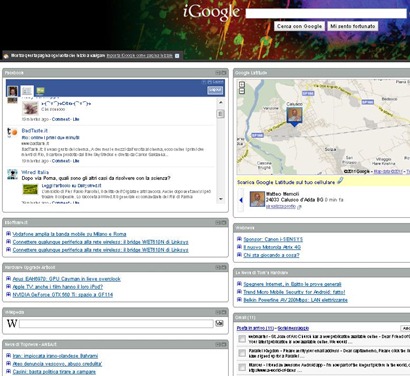Screen dimensions: 410x376
Task: Tick the checkbox for the Marcos email
Action: tap(242, 367)
